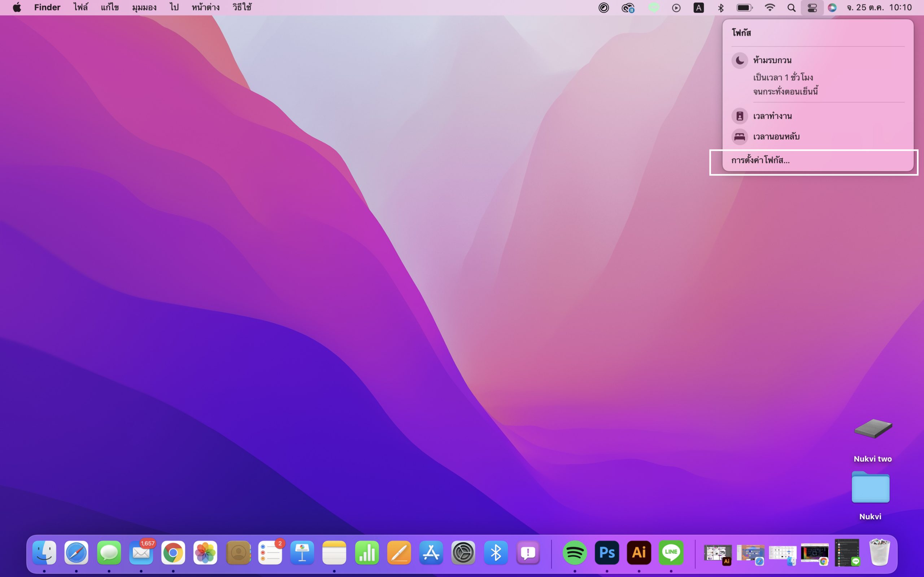Open the Finder menu in menu bar
924x577 pixels.
click(47, 8)
